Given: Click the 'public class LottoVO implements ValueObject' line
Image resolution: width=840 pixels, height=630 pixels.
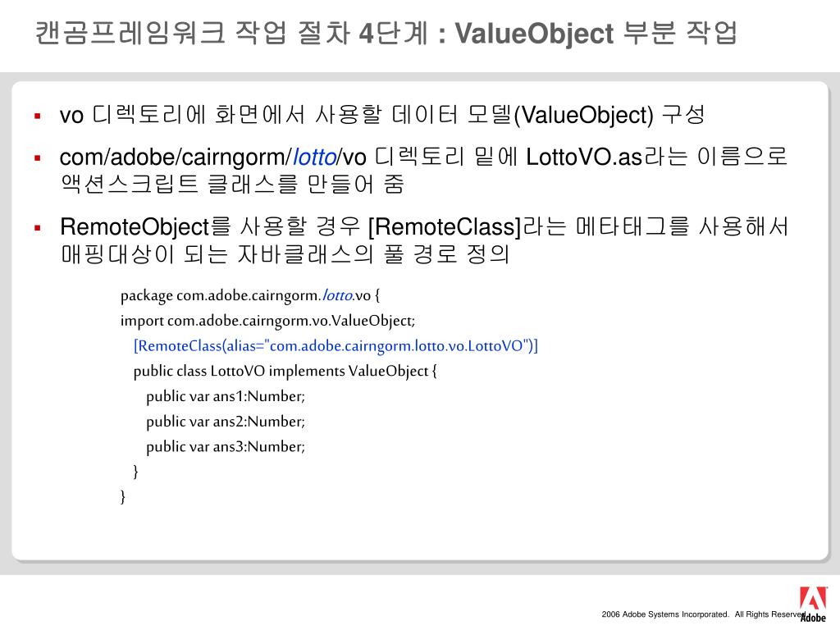Looking at the screenshot, I should point(285,372).
